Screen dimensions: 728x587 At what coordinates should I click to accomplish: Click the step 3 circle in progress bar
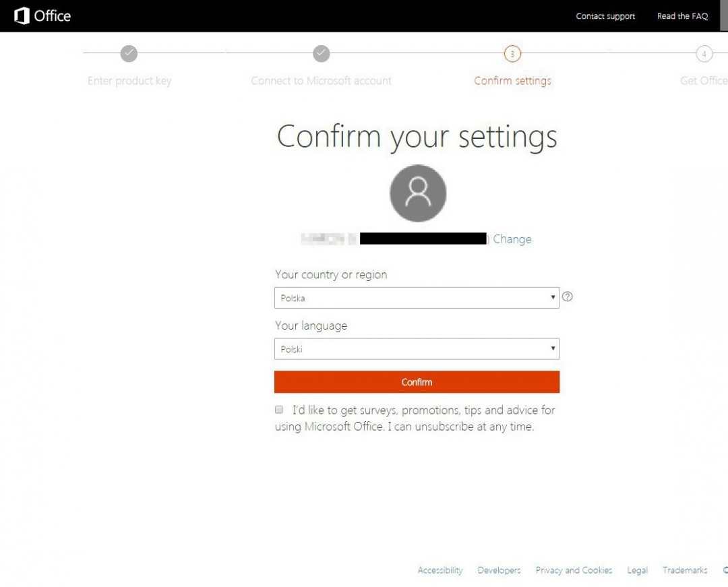click(512, 54)
